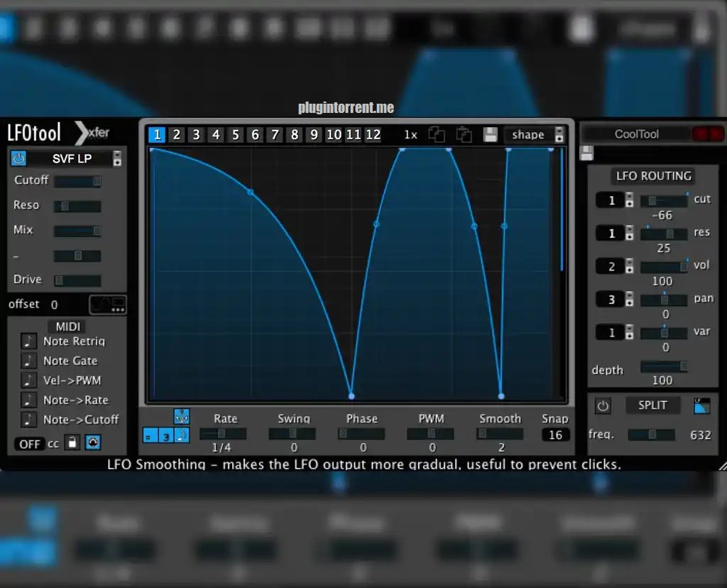The image size is (727, 588).
Task: Click the Reso slider
Action: (77, 207)
